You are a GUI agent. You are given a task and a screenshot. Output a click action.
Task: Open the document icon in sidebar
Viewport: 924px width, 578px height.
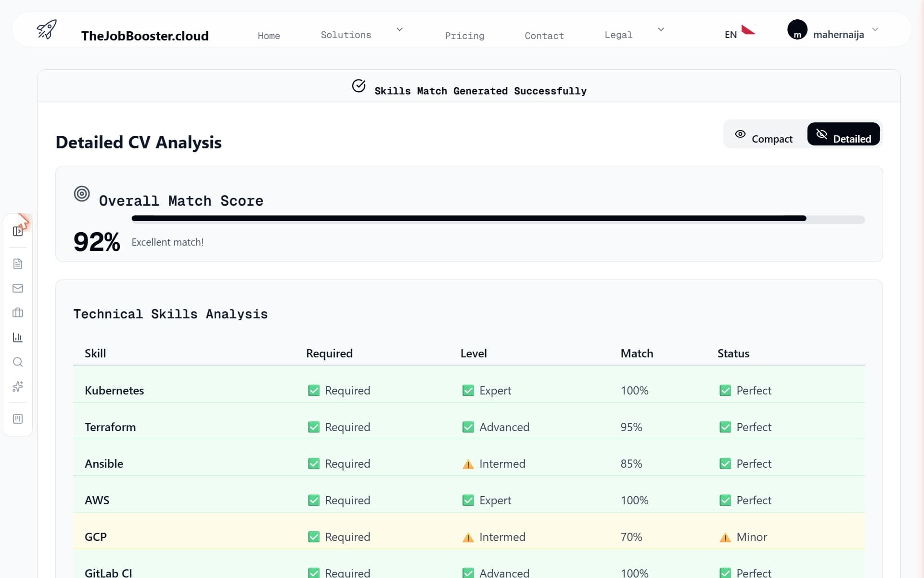tap(18, 264)
